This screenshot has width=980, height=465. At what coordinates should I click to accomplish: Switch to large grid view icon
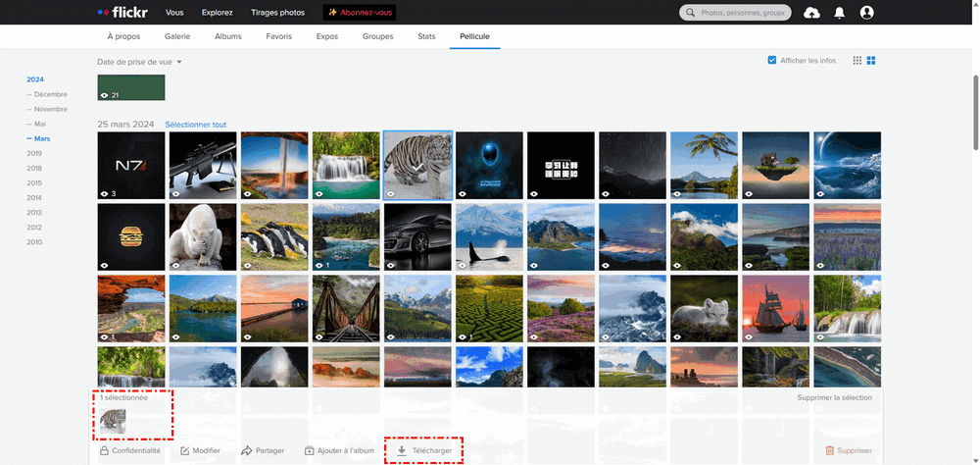871,61
